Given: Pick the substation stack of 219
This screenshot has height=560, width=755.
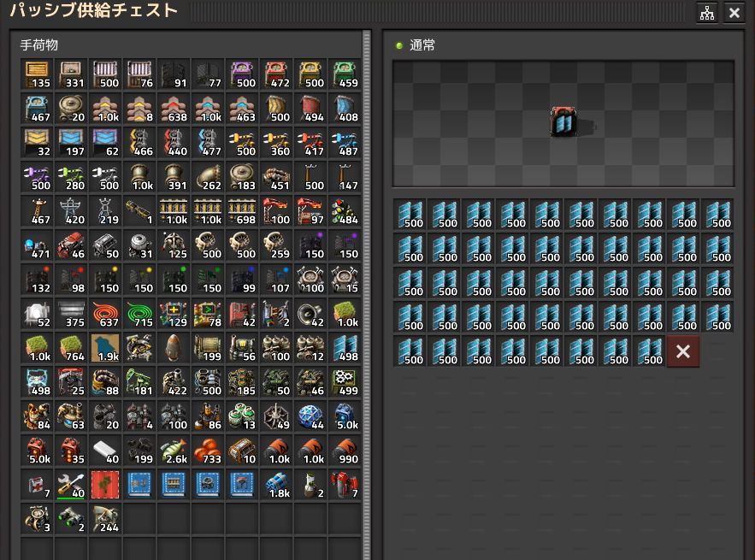Looking at the screenshot, I should [105, 211].
